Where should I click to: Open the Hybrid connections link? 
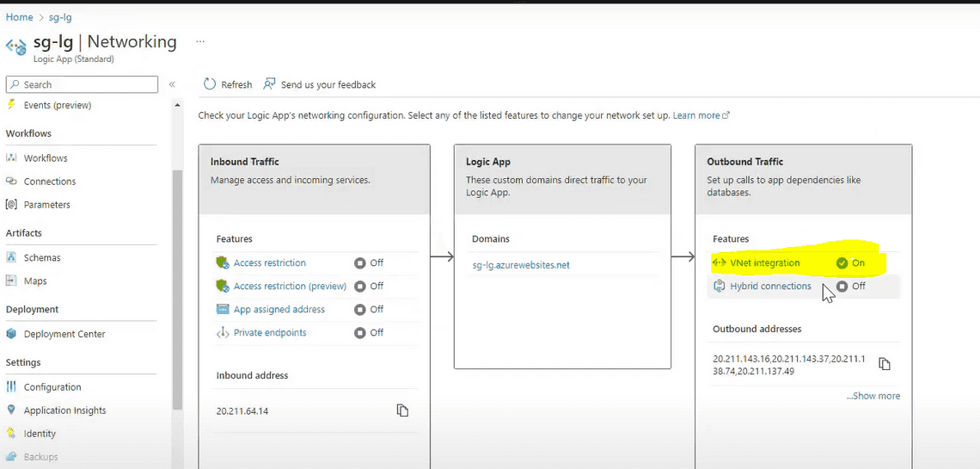pyautogui.click(x=770, y=287)
